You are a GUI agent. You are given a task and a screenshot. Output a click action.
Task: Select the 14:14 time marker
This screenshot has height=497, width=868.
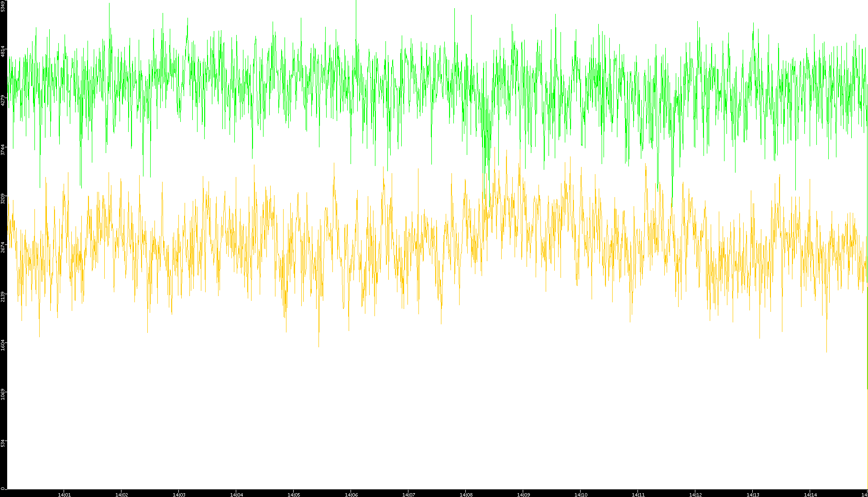pos(810,495)
